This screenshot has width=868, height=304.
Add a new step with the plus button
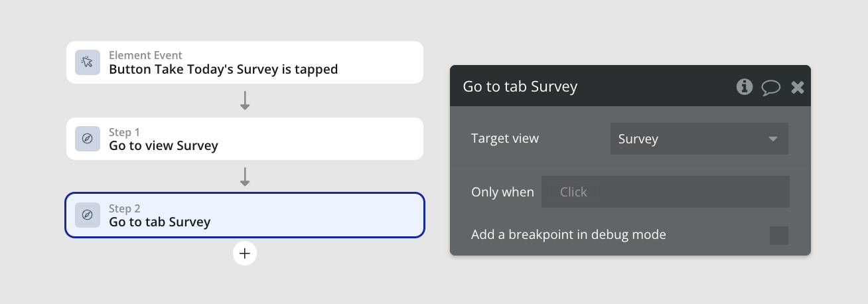coord(245,253)
